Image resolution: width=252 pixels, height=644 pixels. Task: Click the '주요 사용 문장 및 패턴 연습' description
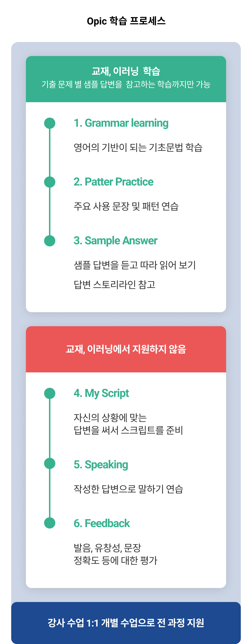126,206
